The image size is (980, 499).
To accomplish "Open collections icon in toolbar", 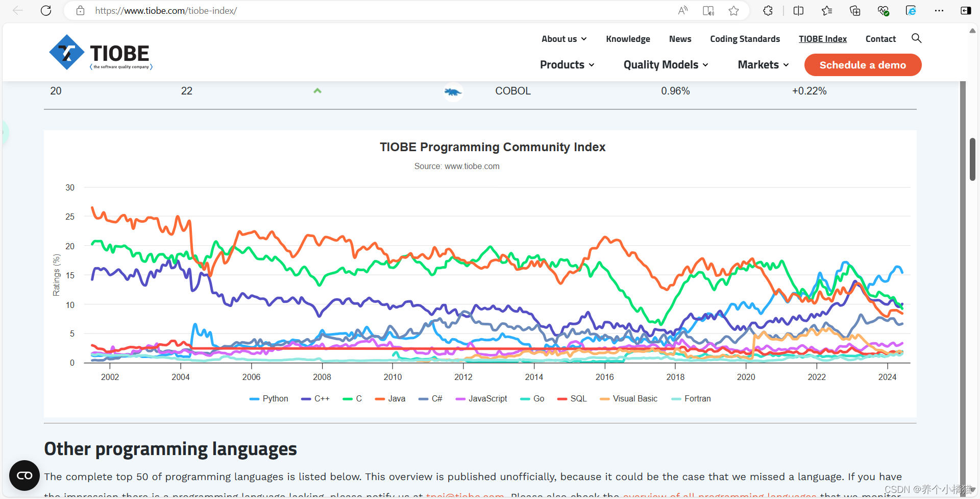I will [x=855, y=11].
